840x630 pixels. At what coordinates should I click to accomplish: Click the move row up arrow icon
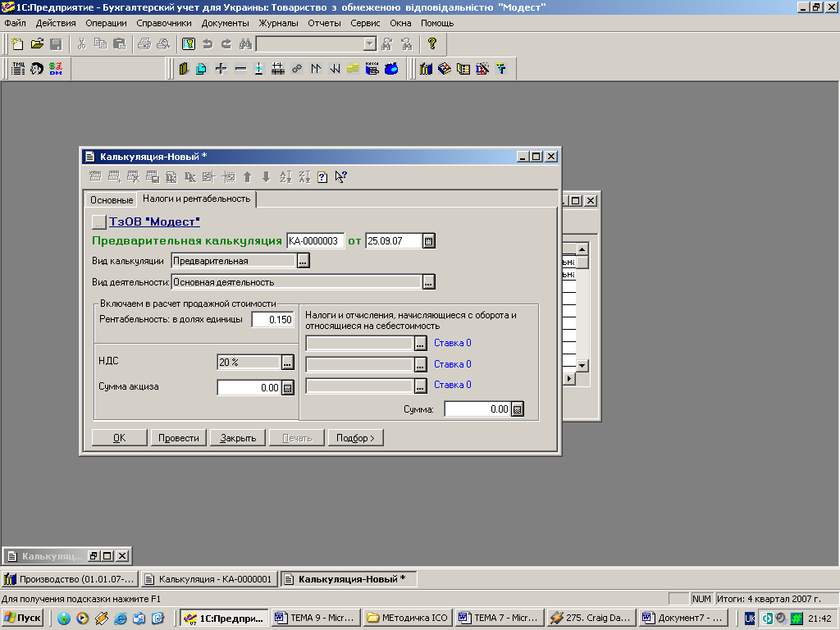247,177
